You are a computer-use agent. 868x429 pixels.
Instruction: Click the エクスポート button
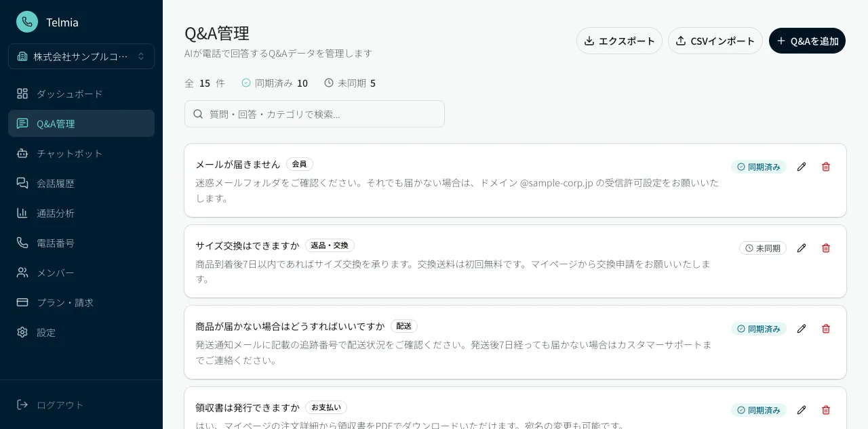[x=619, y=41]
